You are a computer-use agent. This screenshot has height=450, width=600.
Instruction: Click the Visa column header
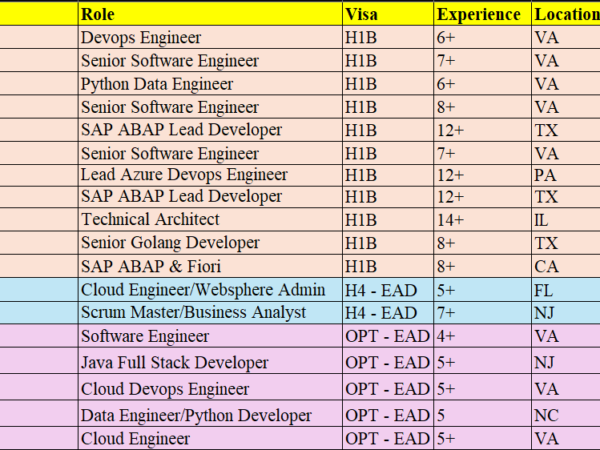(386, 14)
